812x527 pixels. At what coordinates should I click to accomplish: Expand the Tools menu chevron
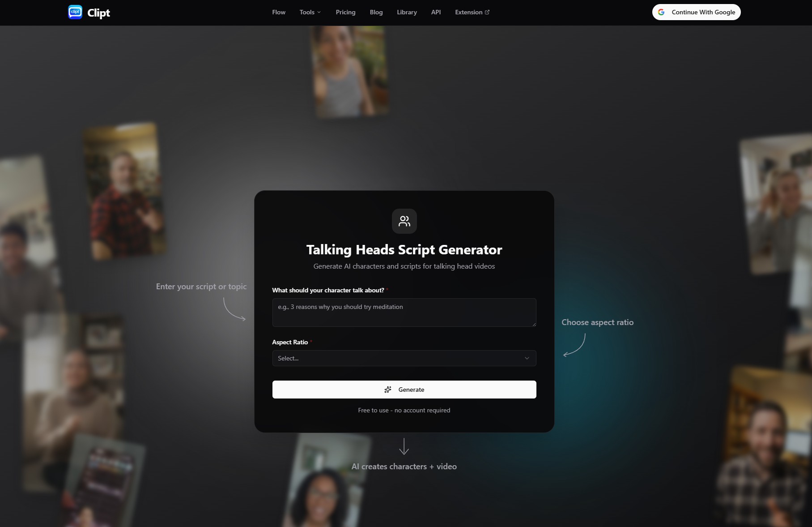point(319,12)
